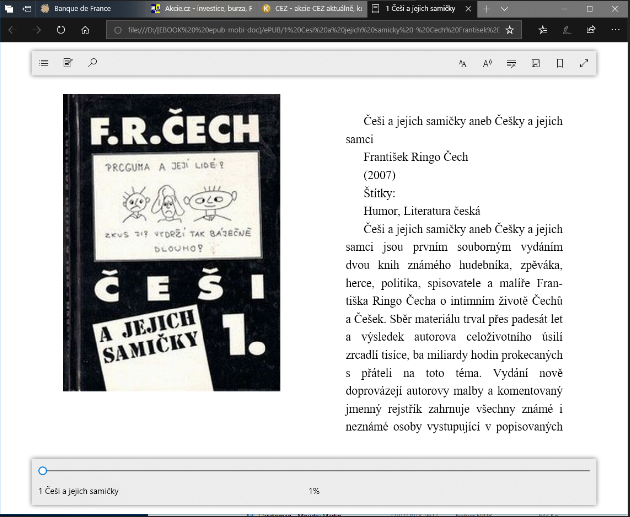Add this page to favorites
This screenshot has width=630, height=517.
509,30
